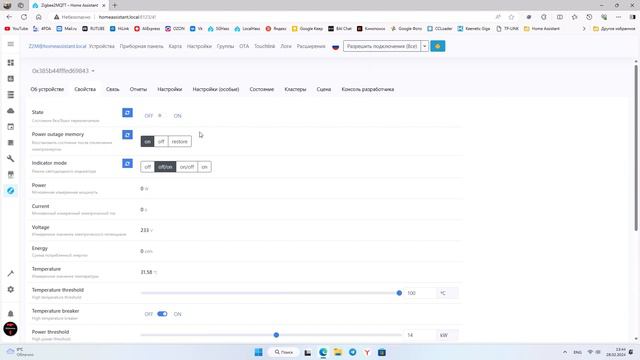Open Устройства in Zigbee2MQTT navbar
The width and height of the screenshot is (640, 360).
click(x=102, y=46)
